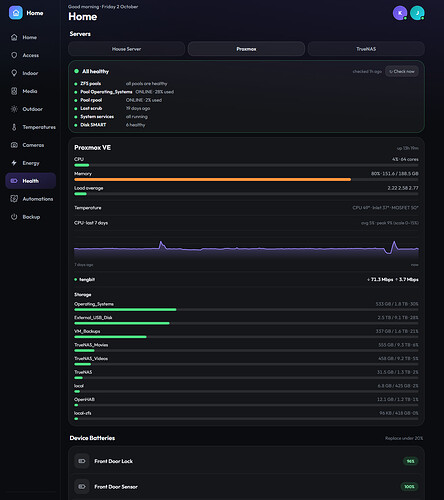Open the Cameras icon in sidebar
Image resolution: width=444 pixels, height=500 pixels.
click(14, 145)
